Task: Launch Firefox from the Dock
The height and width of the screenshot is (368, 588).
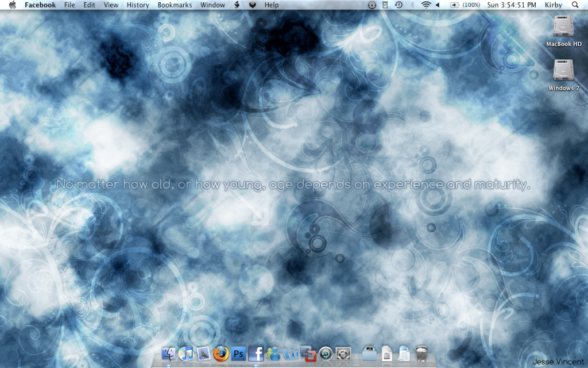Action: click(x=221, y=354)
